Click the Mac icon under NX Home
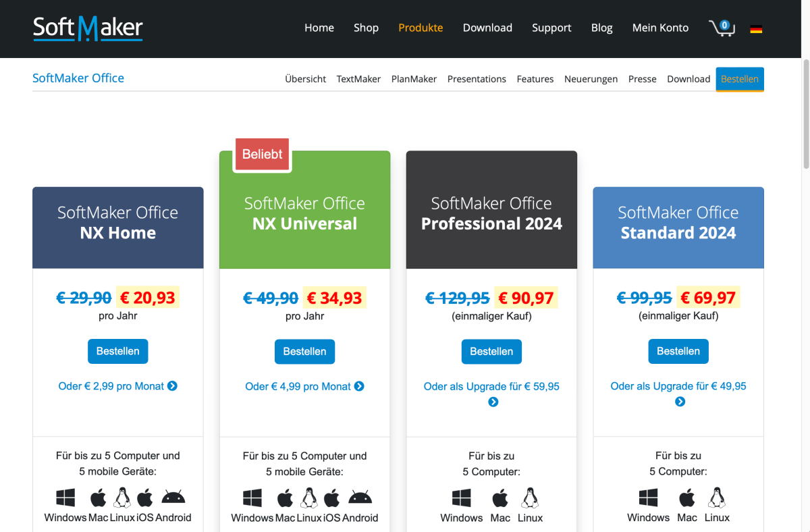The height and width of the screenshot is (532, 810). (98, 499)
